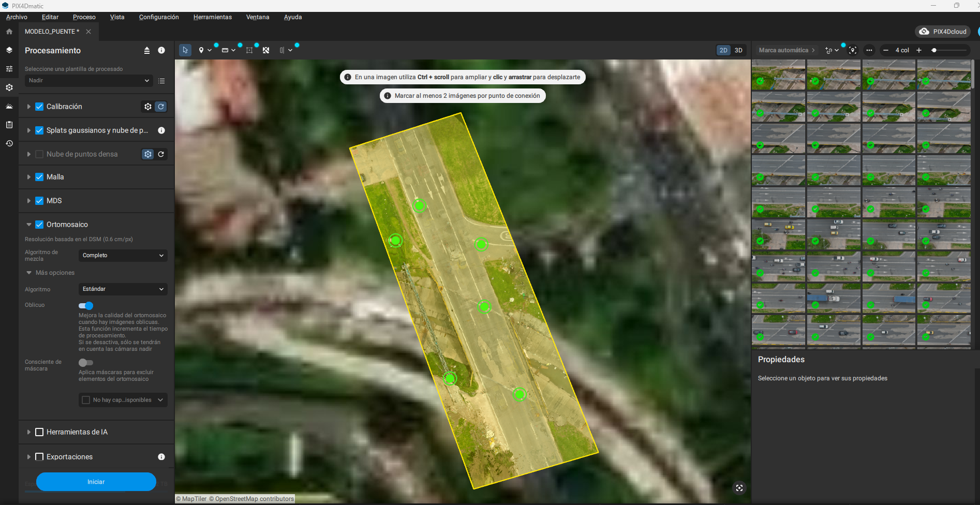
Task: Switch to 2D view
Action: click(x=723, y=50)
